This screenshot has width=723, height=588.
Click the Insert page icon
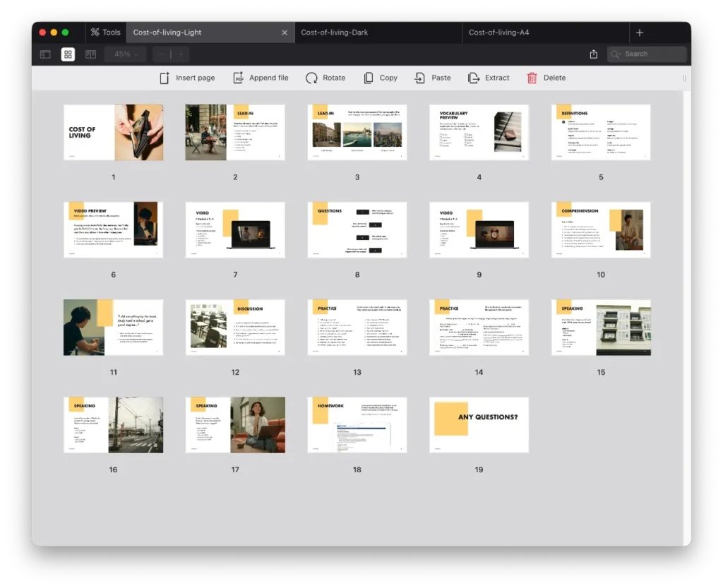pos(165,78)
